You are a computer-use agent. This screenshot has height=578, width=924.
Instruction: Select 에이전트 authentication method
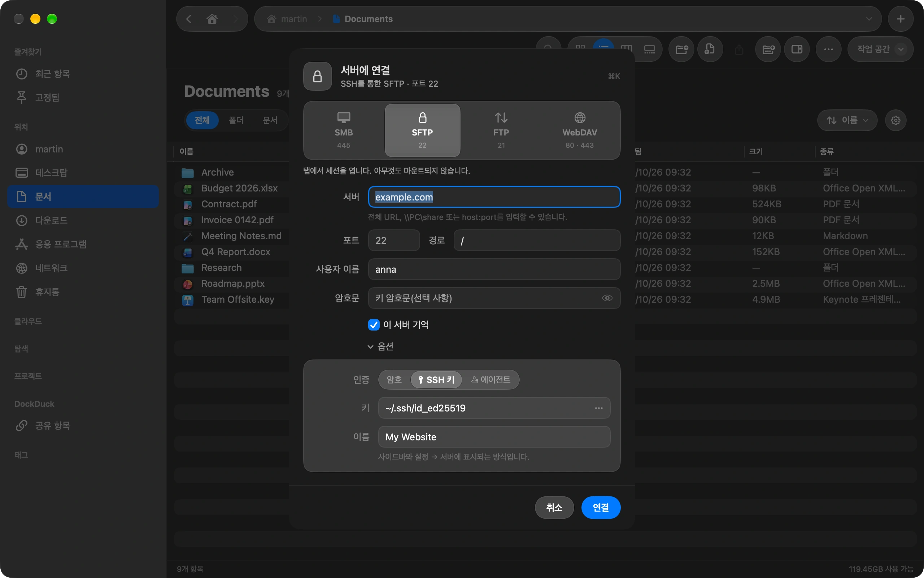tap(491, 379)
